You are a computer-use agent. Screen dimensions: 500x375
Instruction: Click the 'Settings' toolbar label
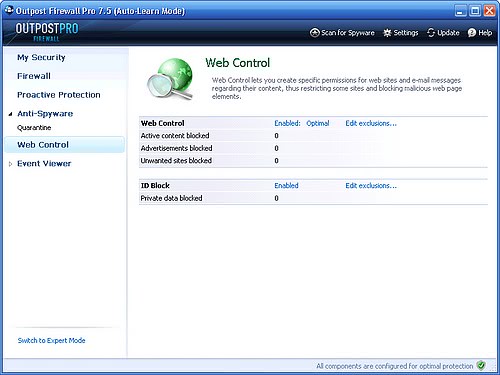(406, 33)
